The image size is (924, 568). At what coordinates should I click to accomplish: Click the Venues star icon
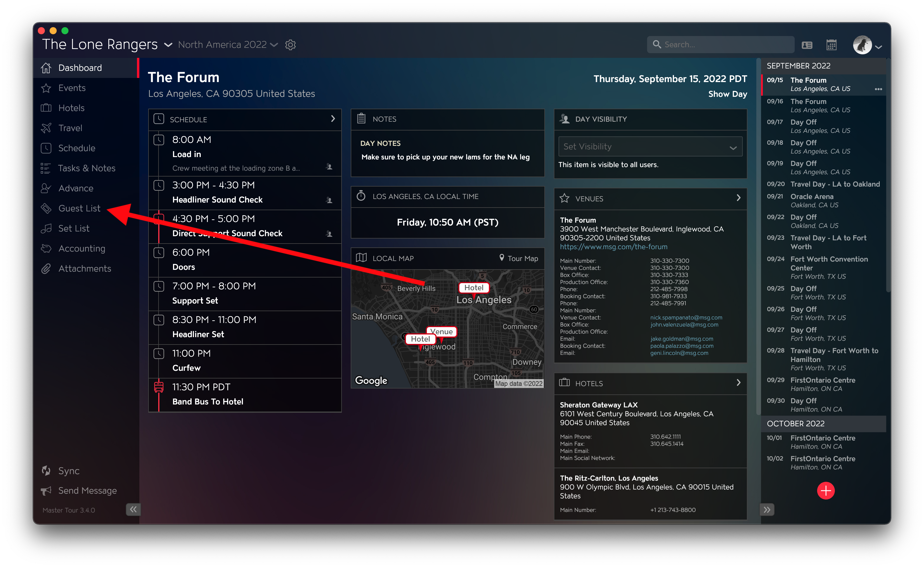click(x=564, y=198)
